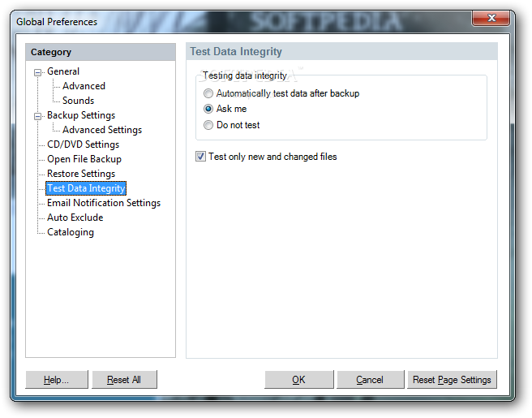Select the Cataloging category
Viewport: 532px width, 418px height.
pyautogui.click(x=71, y=232)
